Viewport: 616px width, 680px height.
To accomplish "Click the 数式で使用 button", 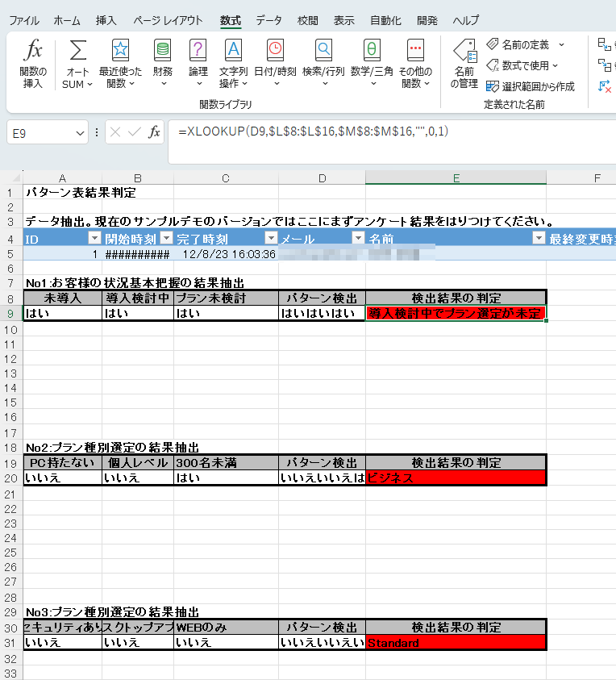I will (523, 65).
